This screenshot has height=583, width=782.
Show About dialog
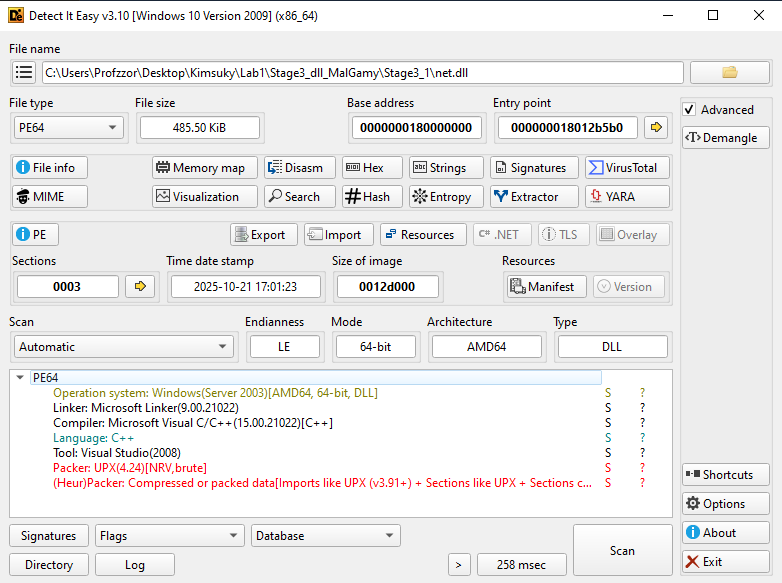click(726, 533)
